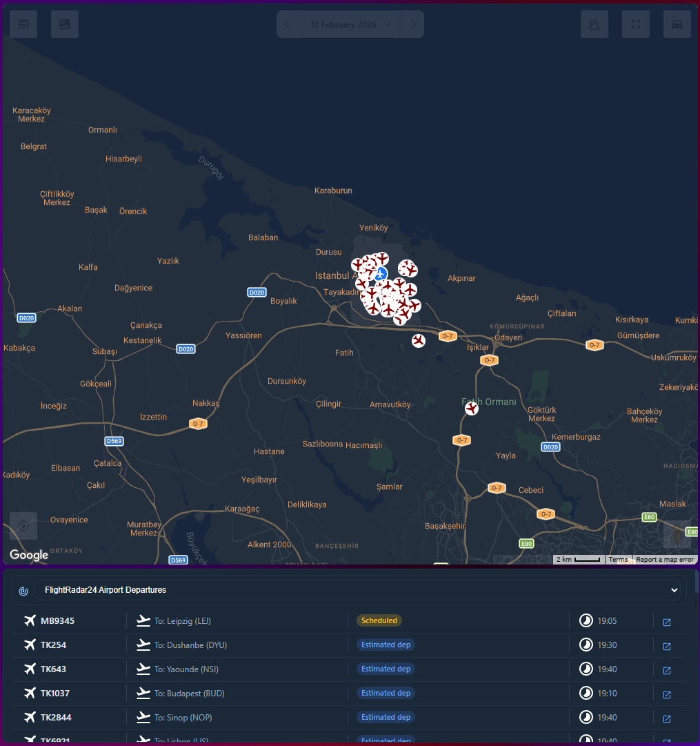Screen dimensions: 700x746
Task: Center map on my location
Action: click(x=23, y=526)
